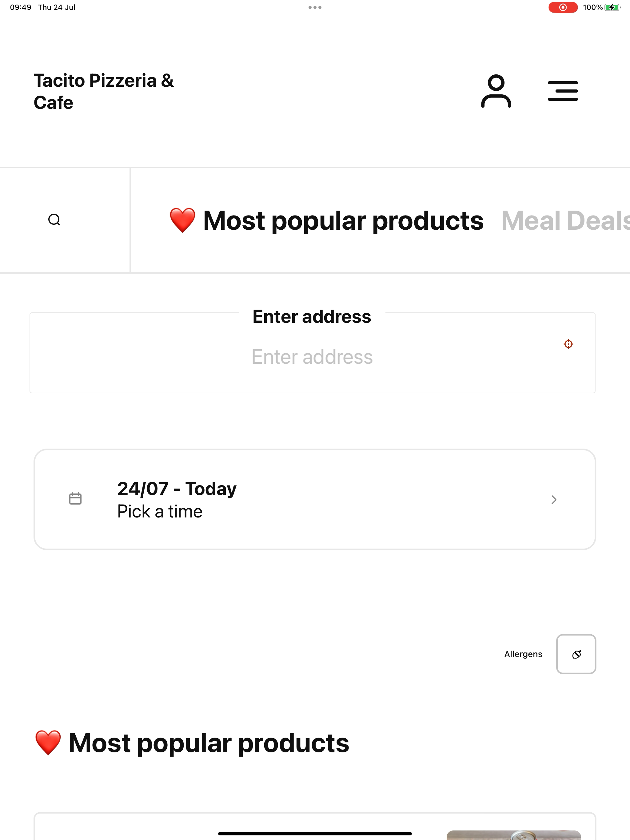Focus the Enter address input field
The image size is (630, 840).
point(312,353)
